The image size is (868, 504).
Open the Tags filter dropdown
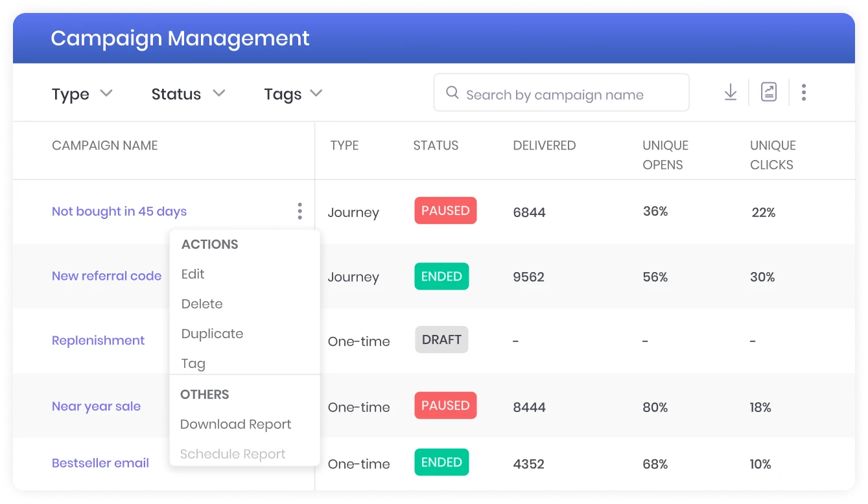pyautogui.click(x=293, y=94)
